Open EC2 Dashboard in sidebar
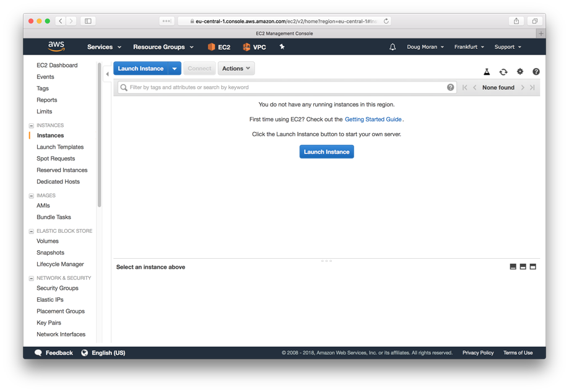Image resolution: width=569 pixels, height=392 pixels. click(57, 65)
